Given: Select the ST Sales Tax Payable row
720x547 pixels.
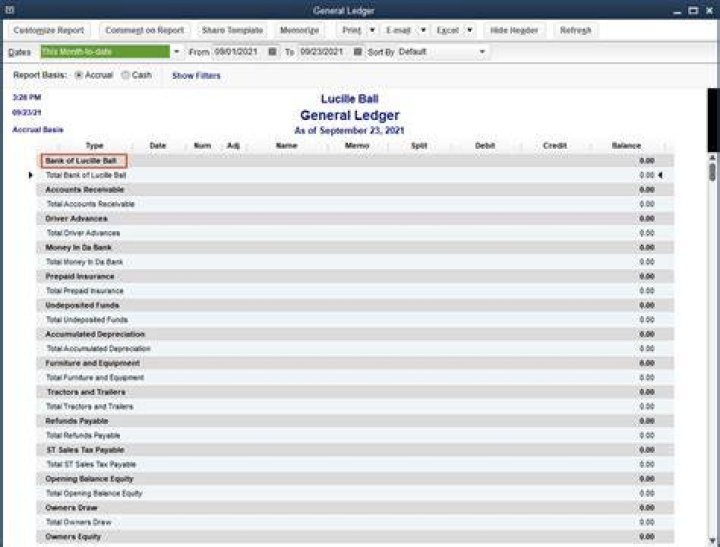Looking at the screenshot, I should click(355, 450).
